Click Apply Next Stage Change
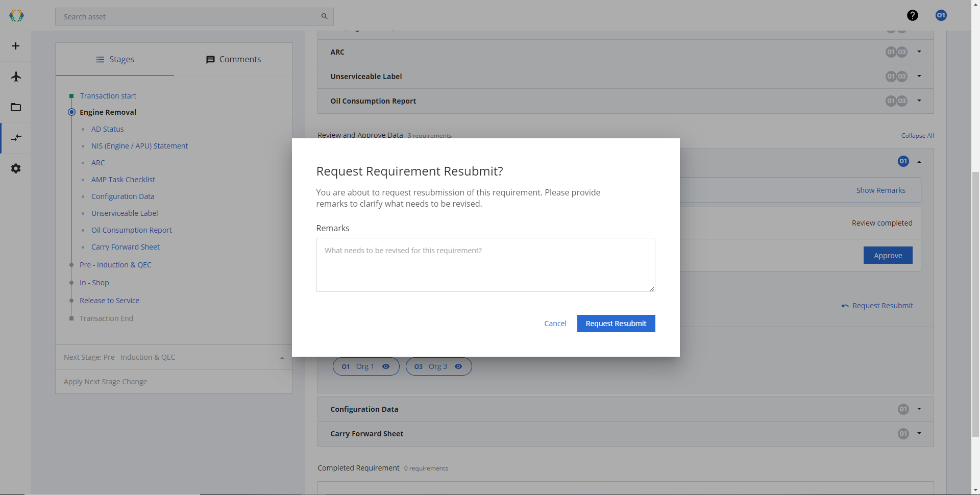This screenshot has width=980, height=495. (x=105, y=382)
